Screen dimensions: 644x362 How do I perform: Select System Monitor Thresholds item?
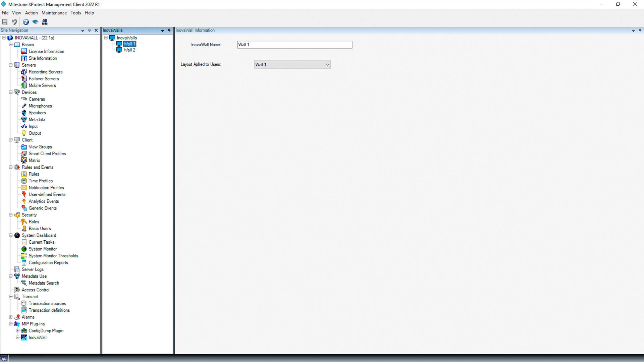tap(53, 256)
